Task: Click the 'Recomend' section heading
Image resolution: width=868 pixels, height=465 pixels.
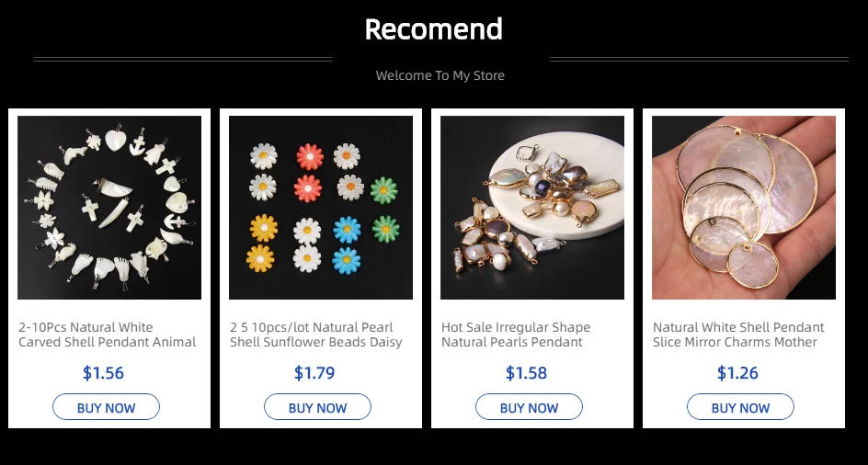Action: [434, 29]
